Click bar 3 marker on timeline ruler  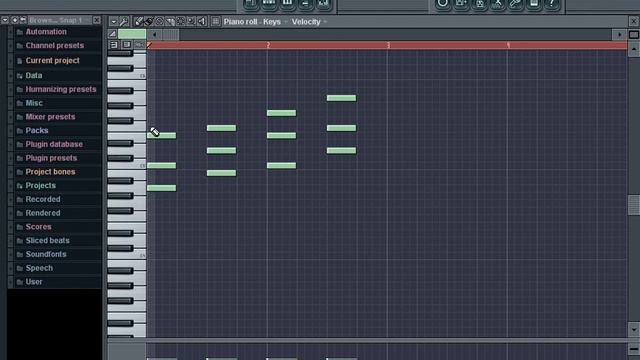(x=388, y=45)
